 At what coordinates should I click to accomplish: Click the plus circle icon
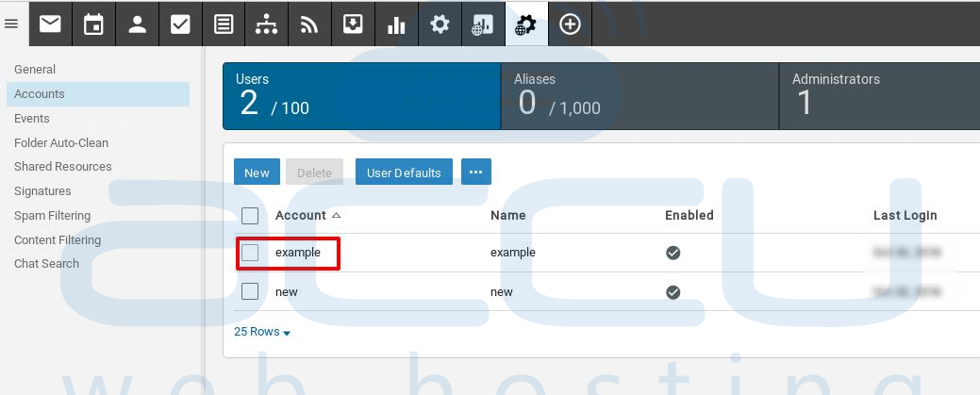coord(570,24)
